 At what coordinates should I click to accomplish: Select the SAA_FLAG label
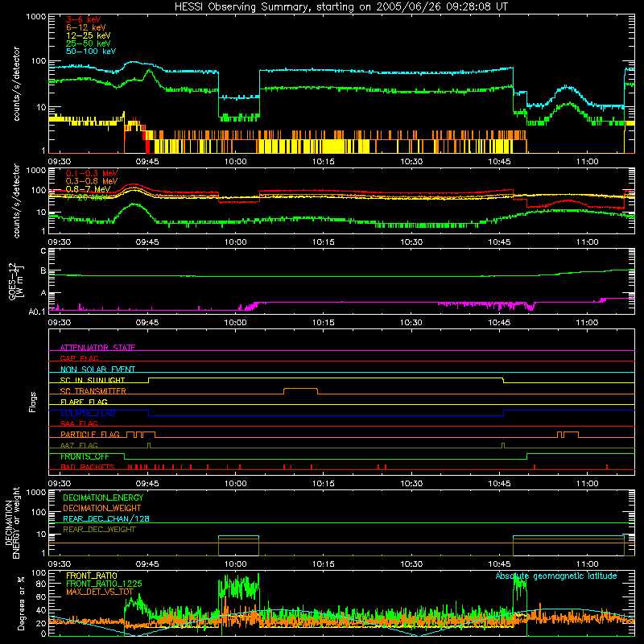(79, 423)
